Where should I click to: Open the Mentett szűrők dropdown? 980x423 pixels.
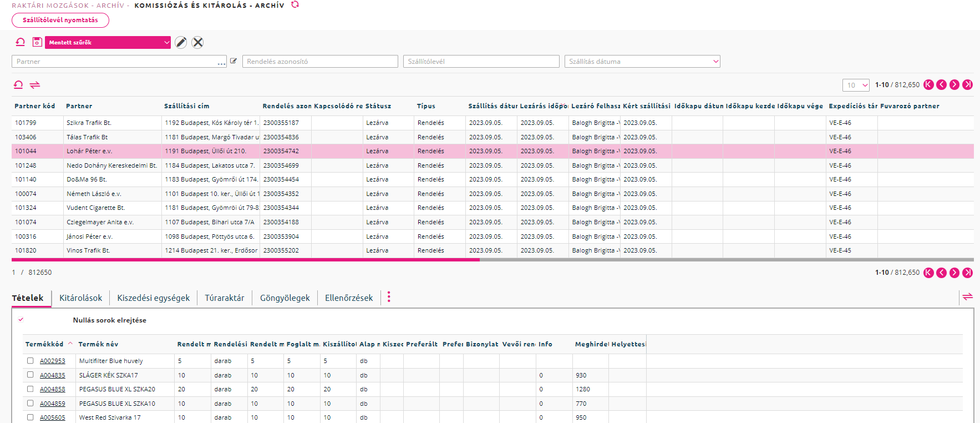click(108, 42)
